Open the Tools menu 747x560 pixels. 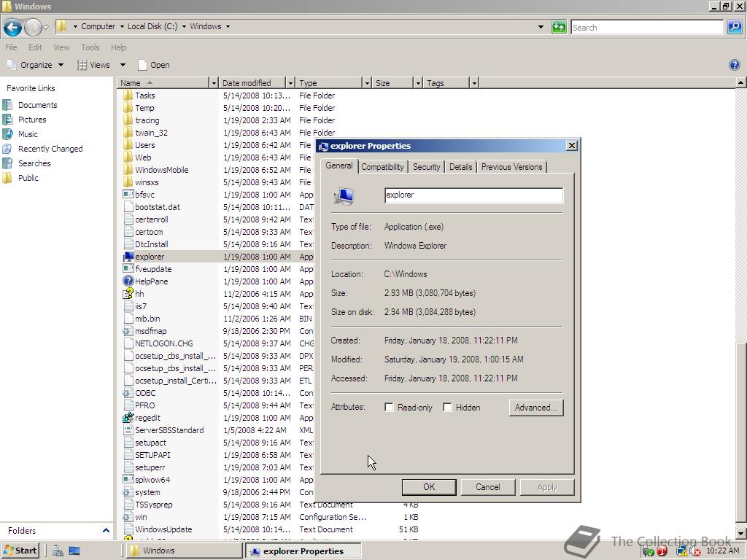click(90, 47)
